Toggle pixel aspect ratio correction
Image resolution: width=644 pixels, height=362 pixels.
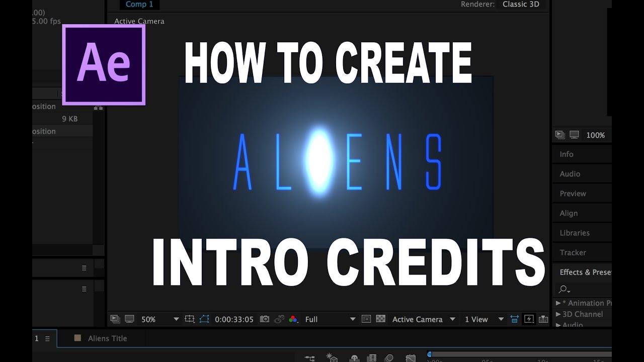coord(514,319)
